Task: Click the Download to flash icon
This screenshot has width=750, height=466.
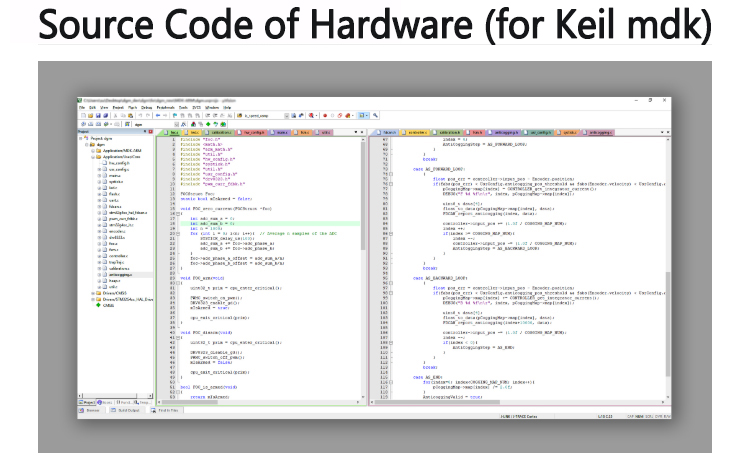Action: (x=127, y=124)
